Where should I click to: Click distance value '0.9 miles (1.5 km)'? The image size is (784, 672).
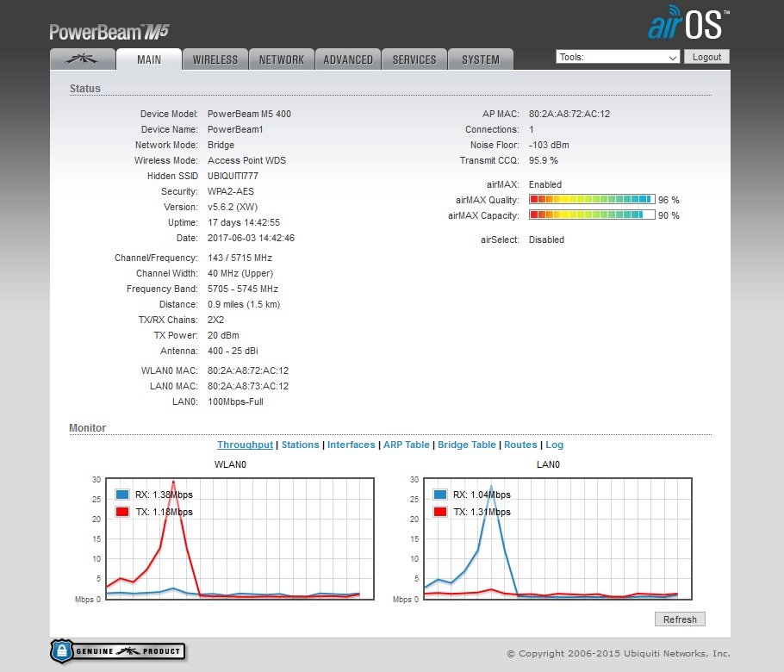pyautogui.click(x=244, y=304)
